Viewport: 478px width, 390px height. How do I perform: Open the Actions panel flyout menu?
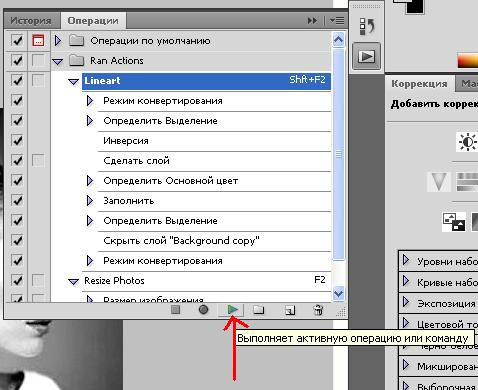[337, 21]
